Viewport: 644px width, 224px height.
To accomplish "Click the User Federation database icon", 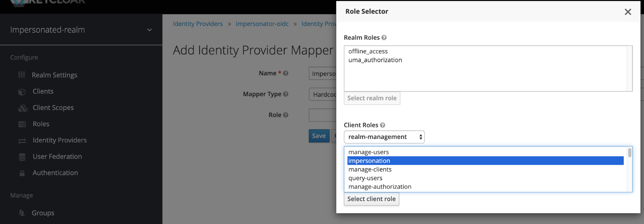I will click(22, 157).
